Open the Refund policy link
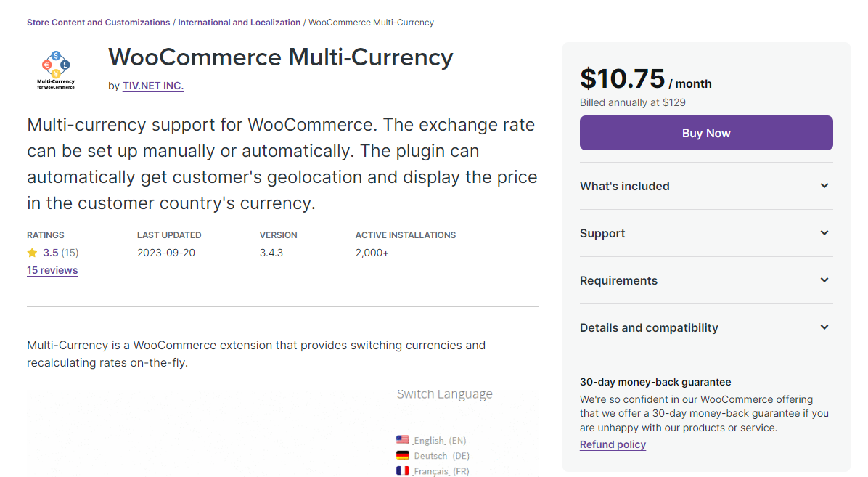Viewport: 868px width, 477px height. (x=613, y=444)
